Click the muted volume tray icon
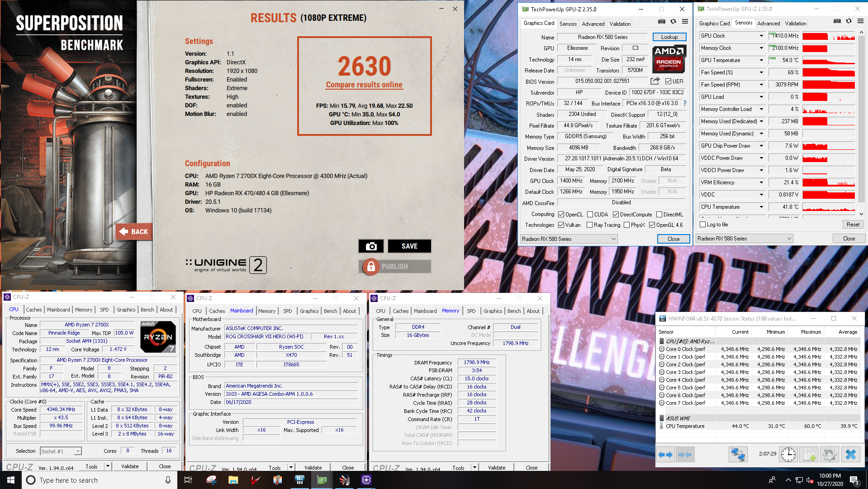 [x=810, y=480]
